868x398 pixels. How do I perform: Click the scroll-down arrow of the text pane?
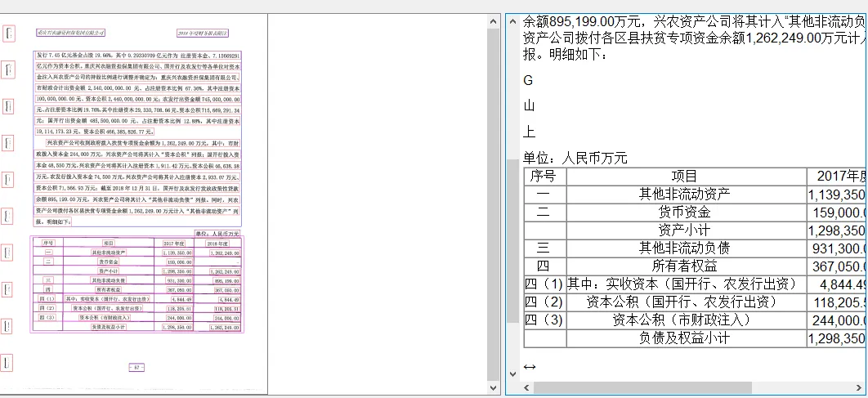point(513,373)
